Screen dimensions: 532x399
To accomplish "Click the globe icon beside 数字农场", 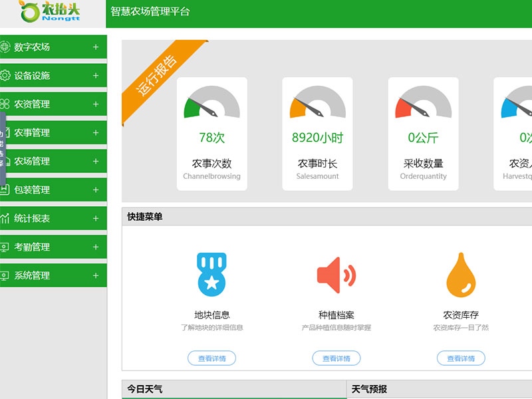I will 5,47.
